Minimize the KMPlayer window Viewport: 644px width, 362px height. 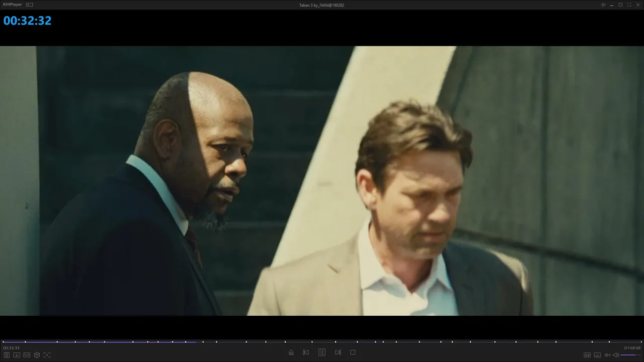coord(612,5)
